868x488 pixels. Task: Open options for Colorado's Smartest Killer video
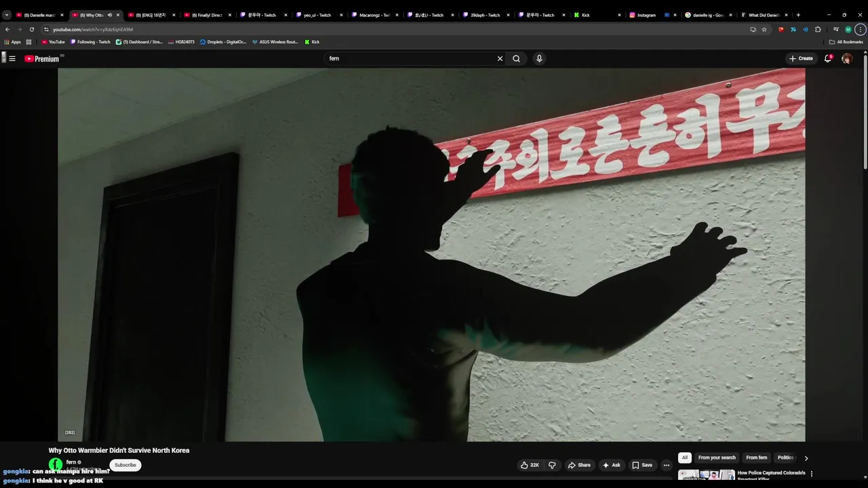click(x=812, y=474)
